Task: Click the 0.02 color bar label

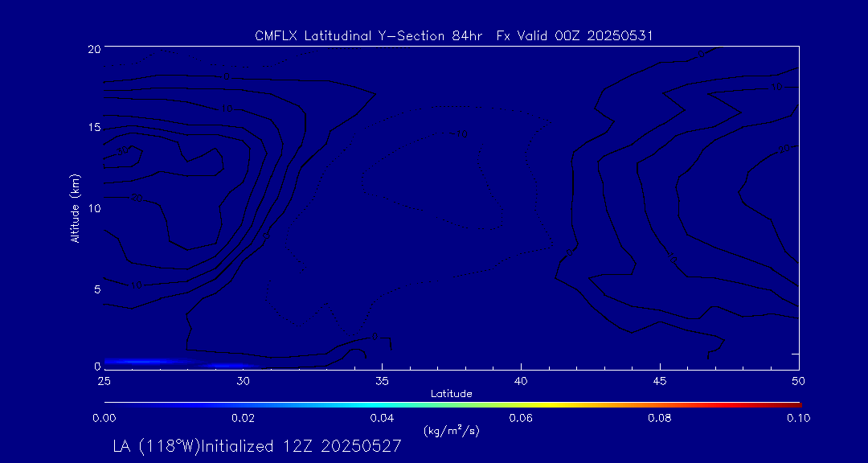Action: [243, 418]
